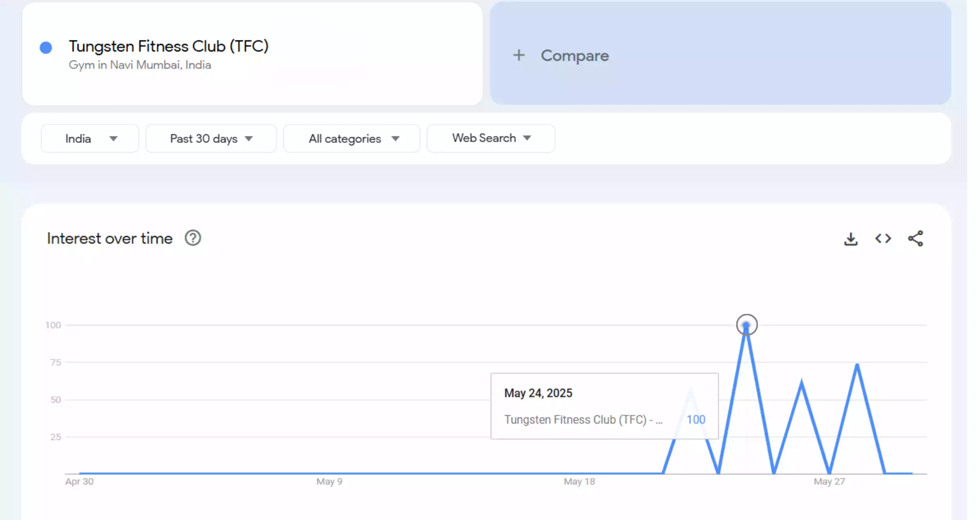Image resolution: width=980 pixels, height=520 pixels.
Task: Click the blue dot beside Tungsten Fitness Club
Action: (46, 48)
